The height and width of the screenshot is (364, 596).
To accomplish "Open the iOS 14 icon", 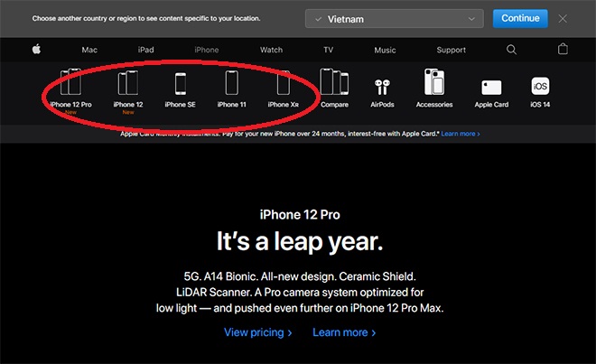I will point(540,86).
